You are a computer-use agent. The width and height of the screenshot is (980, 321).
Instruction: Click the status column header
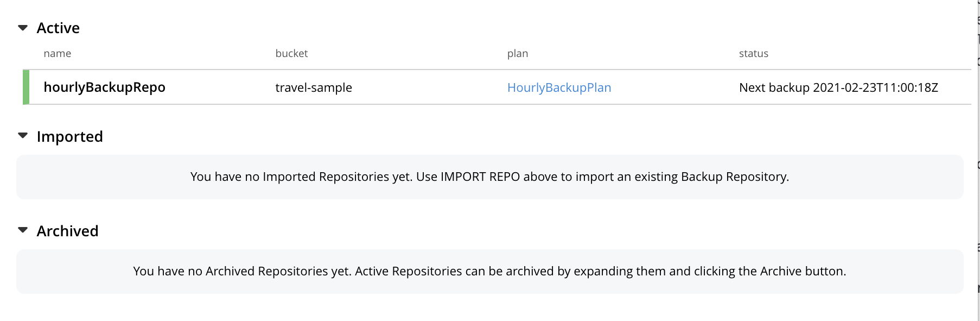[753, 53]
